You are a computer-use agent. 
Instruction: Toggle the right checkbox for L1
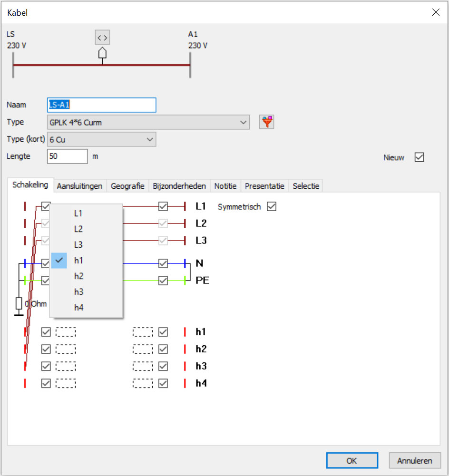click(x=163, y=206)
